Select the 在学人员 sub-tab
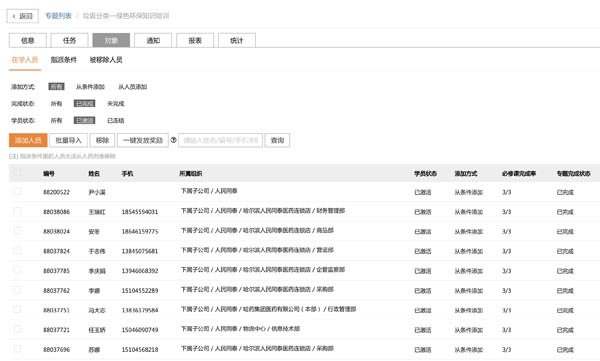Screen dimensions: 600x361 point(25,60)
